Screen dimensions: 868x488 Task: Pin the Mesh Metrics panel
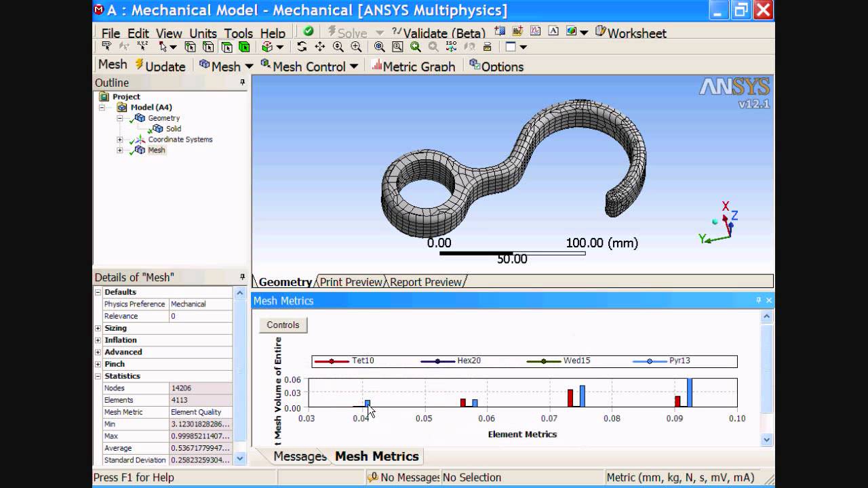pyautogui.click(x=758, y=300)
